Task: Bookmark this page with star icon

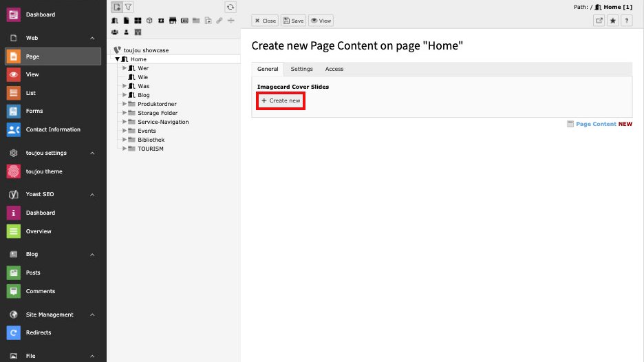Action: point(613,21)
